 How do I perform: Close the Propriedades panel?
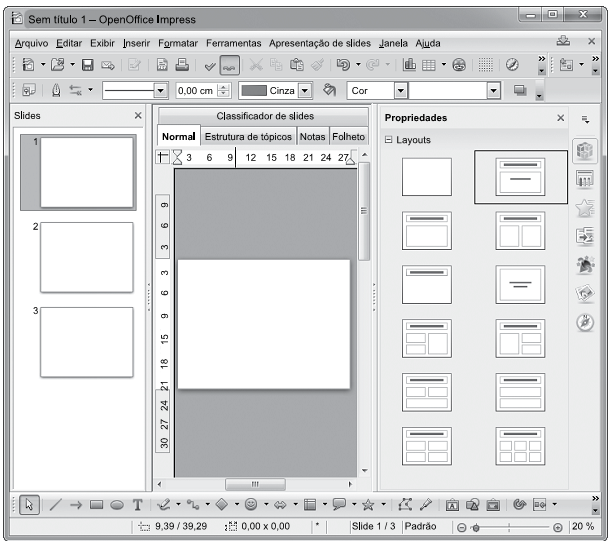[x=560, y=118]
